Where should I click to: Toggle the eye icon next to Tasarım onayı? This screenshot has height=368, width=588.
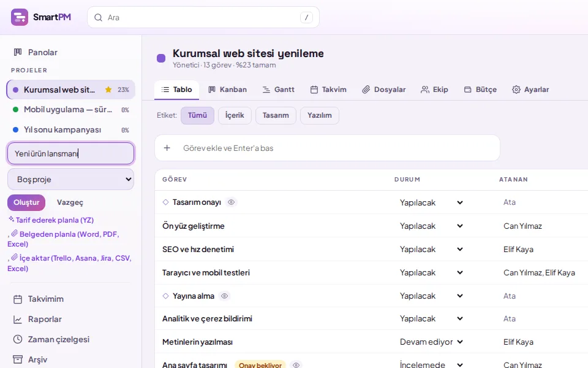(x=232, y=202)
